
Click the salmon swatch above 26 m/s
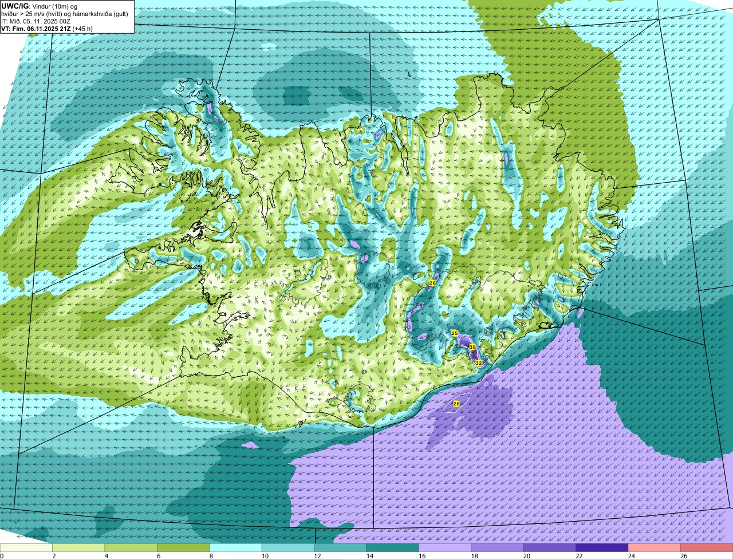pyautogui.click(x=707, y=548)
